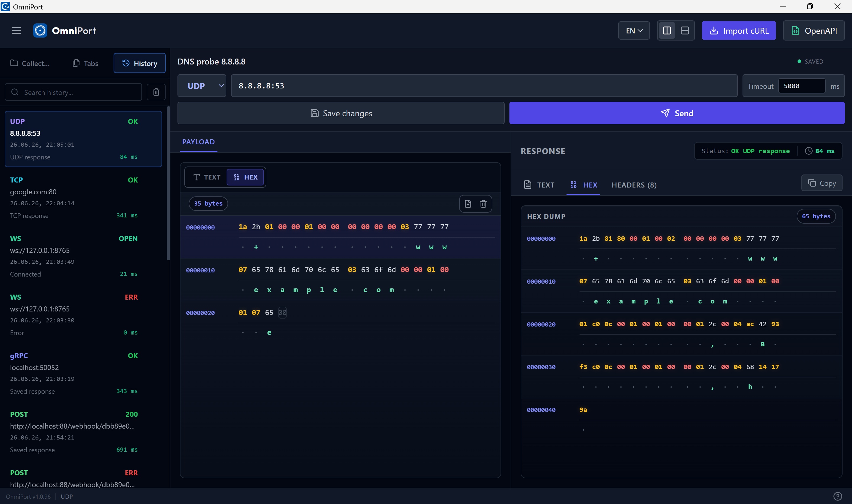Screen dimensions: 852x504
Task: Open the hamburger menu
Action: pyautogui.click(x=16, y=30)
